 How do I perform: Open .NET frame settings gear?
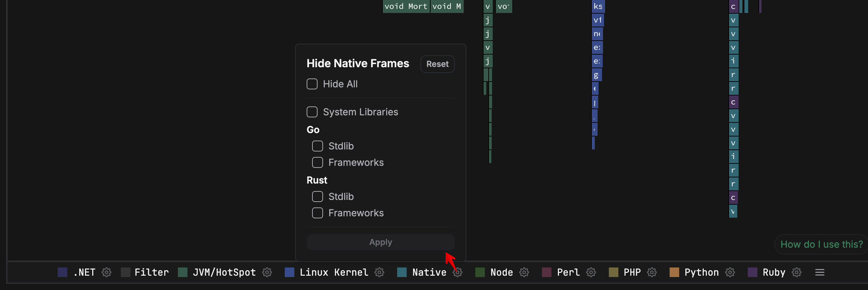[x=107, y=272]
